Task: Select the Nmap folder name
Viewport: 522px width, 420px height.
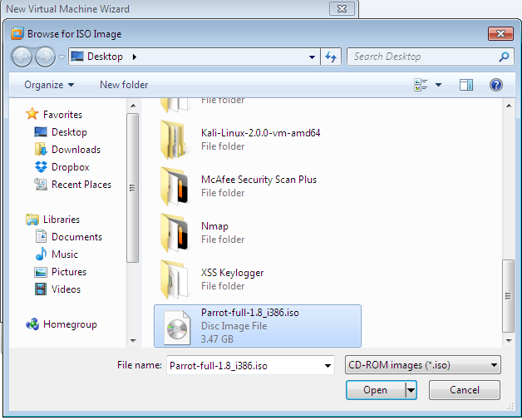Action: (x=214, y=226)
